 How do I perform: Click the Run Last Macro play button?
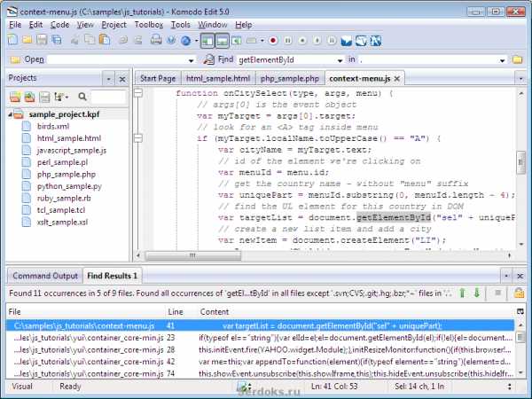pos(317,41)
